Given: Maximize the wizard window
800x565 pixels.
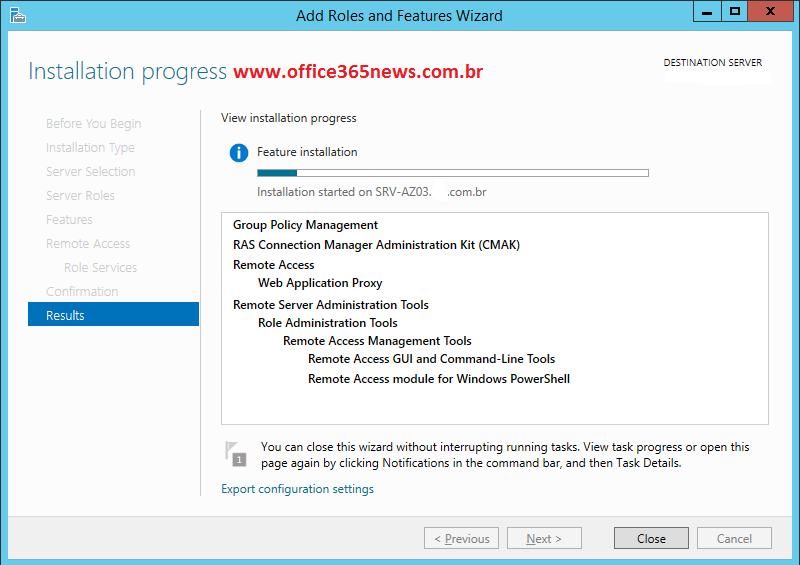Looking at the screenshot, I should point(735,11).
